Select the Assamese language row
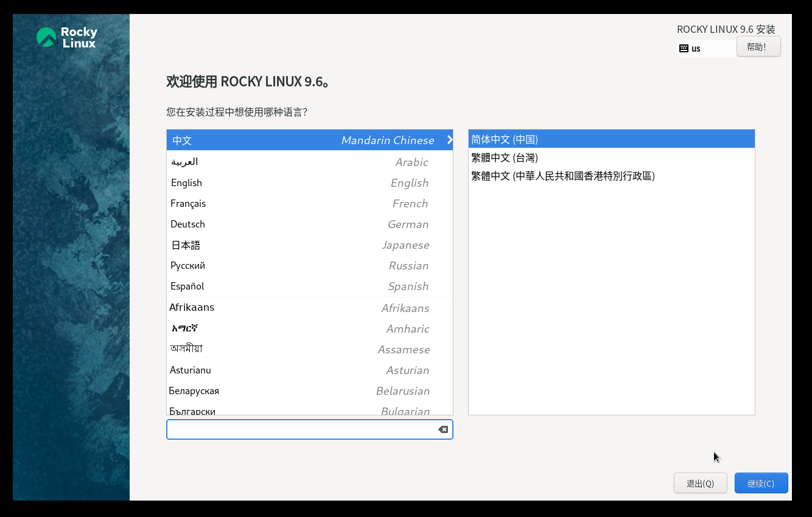812x517 pixels. pos(310,349)
